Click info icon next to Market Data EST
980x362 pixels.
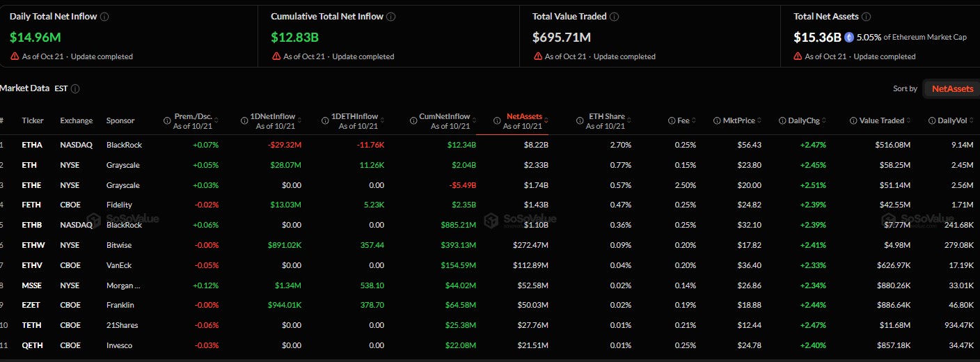pyautogui.click(x=75, y=88)
